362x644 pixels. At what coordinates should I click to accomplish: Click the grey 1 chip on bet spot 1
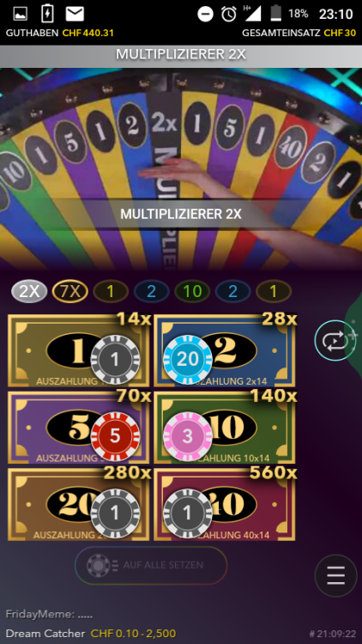(x=115, y=360)
